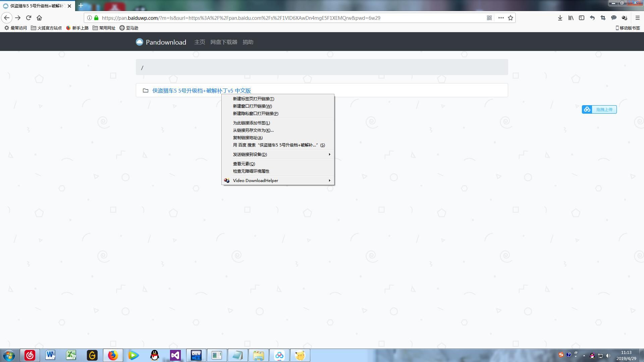Open 亚马逊 bookmark
Viewport: 644px width, 362px height.
[129, 28]
